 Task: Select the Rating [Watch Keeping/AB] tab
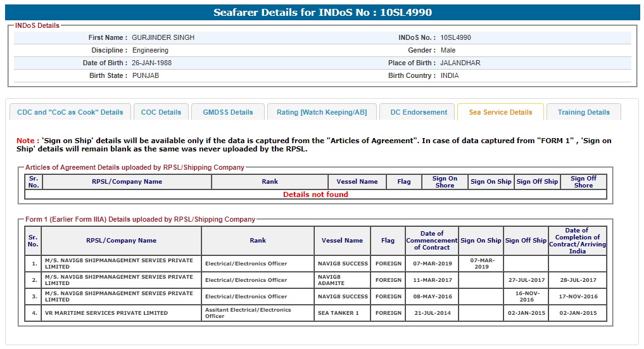pos(322,112)
